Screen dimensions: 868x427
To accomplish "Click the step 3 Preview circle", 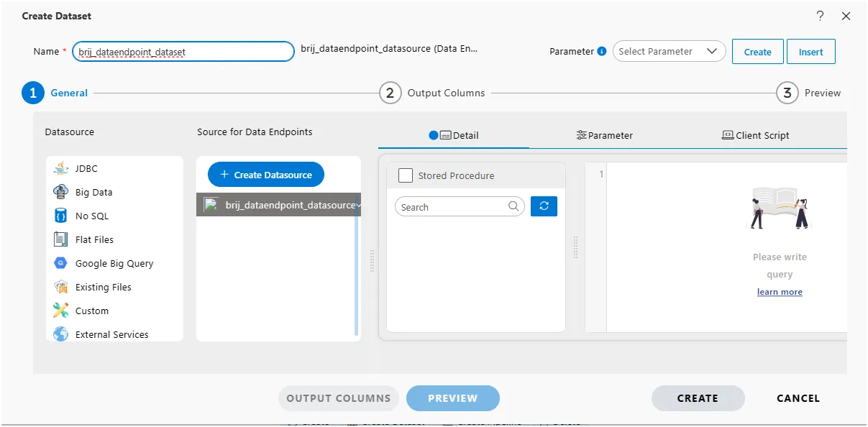I will point(787,93).
